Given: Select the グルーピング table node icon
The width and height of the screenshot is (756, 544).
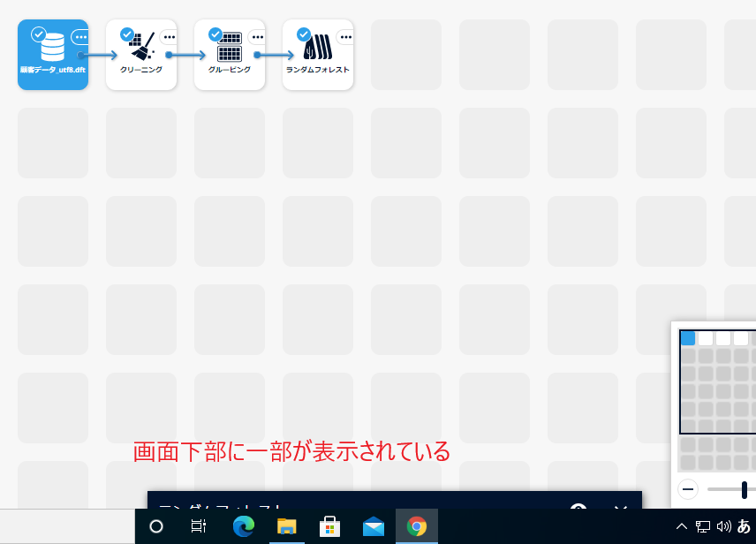Looking at the screenshot, I should click(230, 48).
